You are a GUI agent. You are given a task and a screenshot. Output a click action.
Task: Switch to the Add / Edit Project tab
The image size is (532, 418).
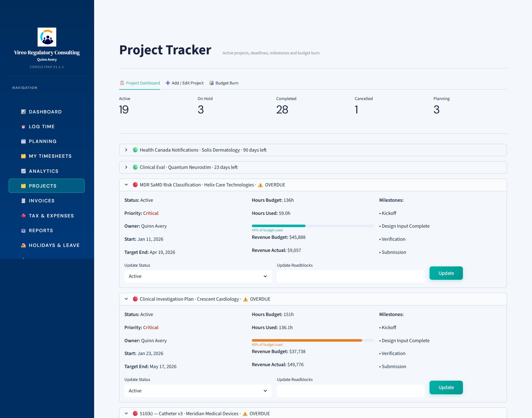tap(184, 83)
